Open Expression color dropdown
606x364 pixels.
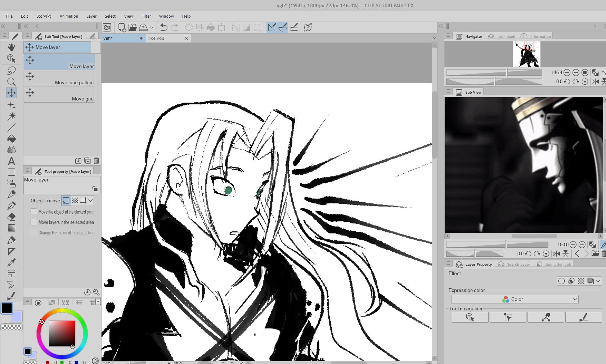tap(515, 299)
